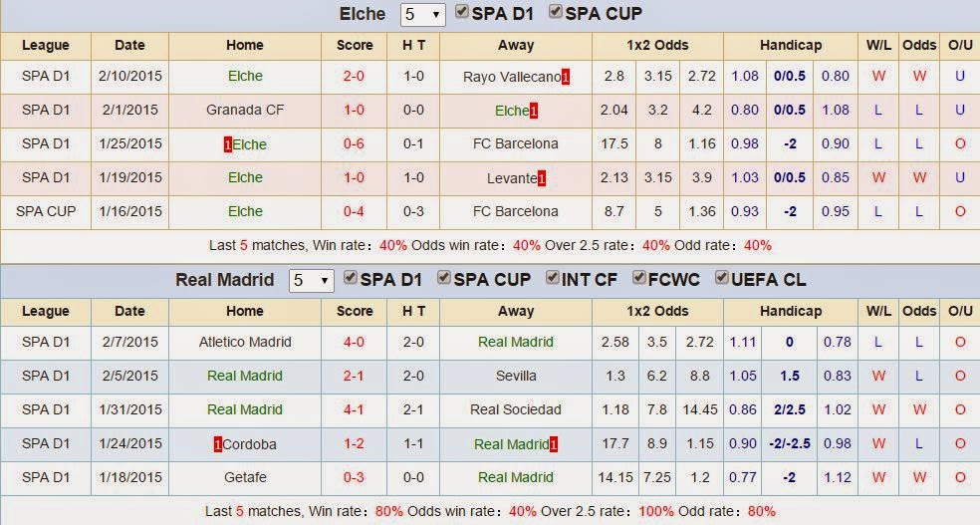Screen dimensions: 980x525
Task: Open the Atletico Madrid team link
Action: click(245, 342)
